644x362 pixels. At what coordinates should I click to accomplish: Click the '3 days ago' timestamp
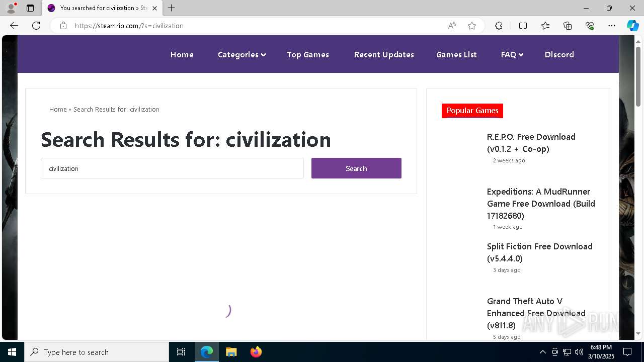(507, 270)
